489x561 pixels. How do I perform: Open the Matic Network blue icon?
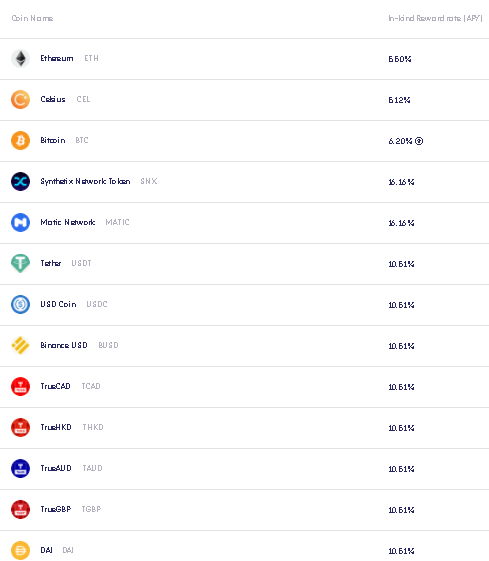point(20,222)
